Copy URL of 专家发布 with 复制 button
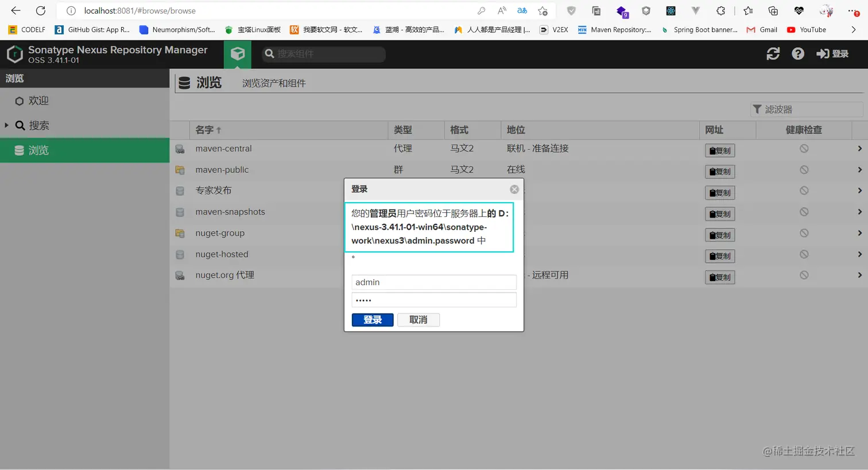 click(720, 193)
